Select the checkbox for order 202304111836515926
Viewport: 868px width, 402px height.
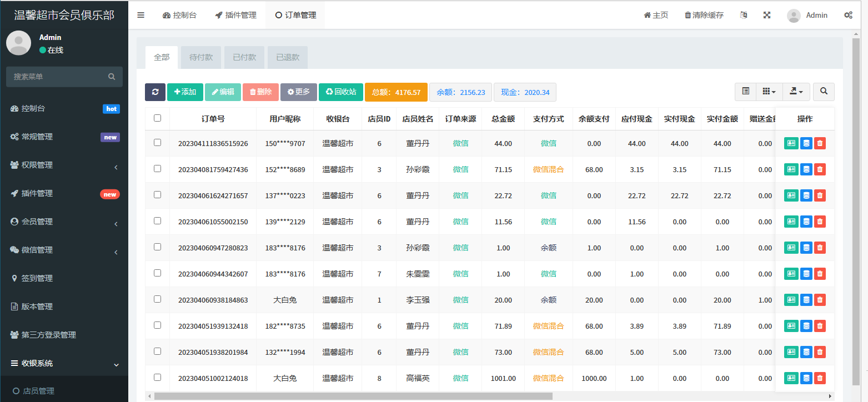click(157, 143)
